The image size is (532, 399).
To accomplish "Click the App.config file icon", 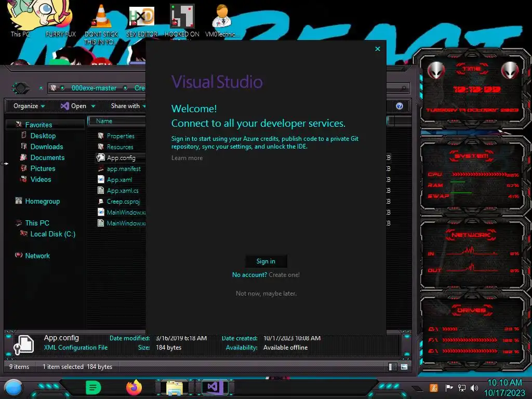I will tap(101, 157).
